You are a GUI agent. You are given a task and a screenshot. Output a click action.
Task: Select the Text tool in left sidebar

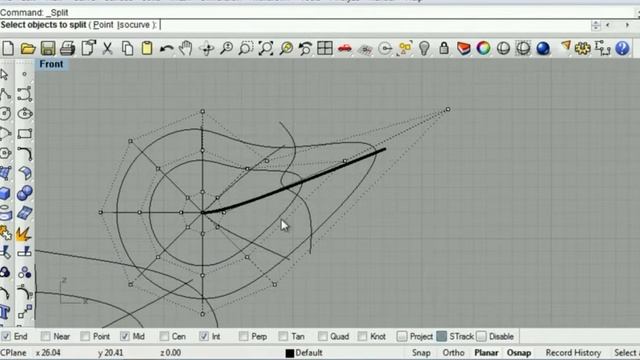pos(5,312)
